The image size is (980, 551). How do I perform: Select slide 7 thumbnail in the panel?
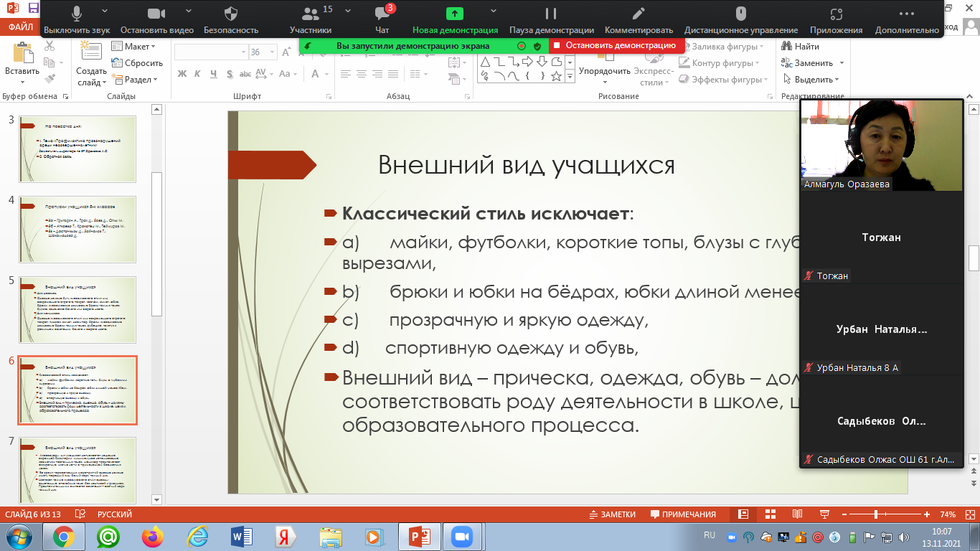click(x=77, y=471)
